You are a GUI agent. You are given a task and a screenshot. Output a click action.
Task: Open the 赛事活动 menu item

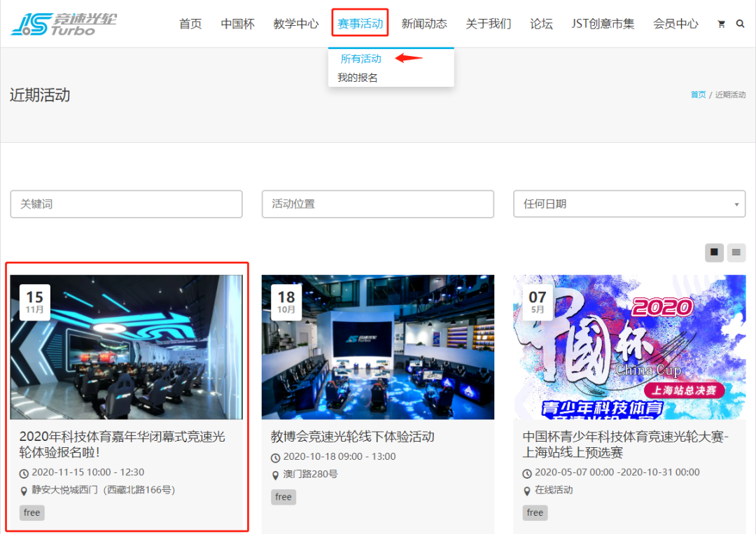pos(360,24)
